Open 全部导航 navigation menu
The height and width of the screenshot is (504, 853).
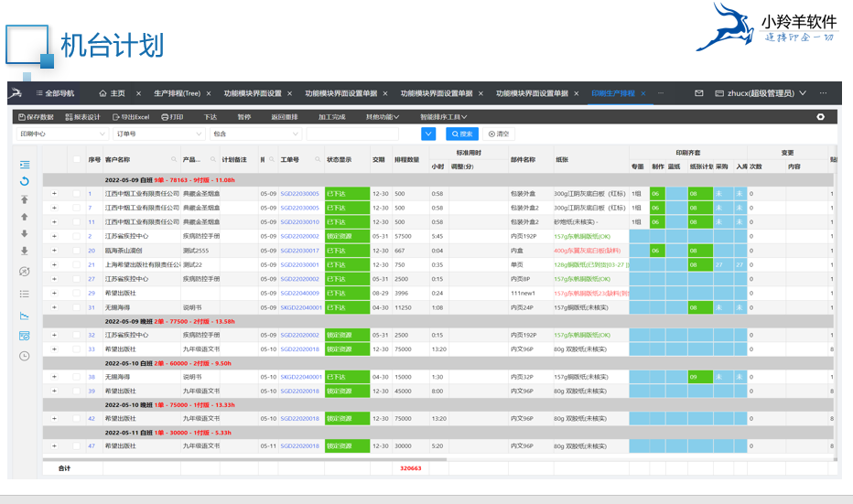coord(55,93)
